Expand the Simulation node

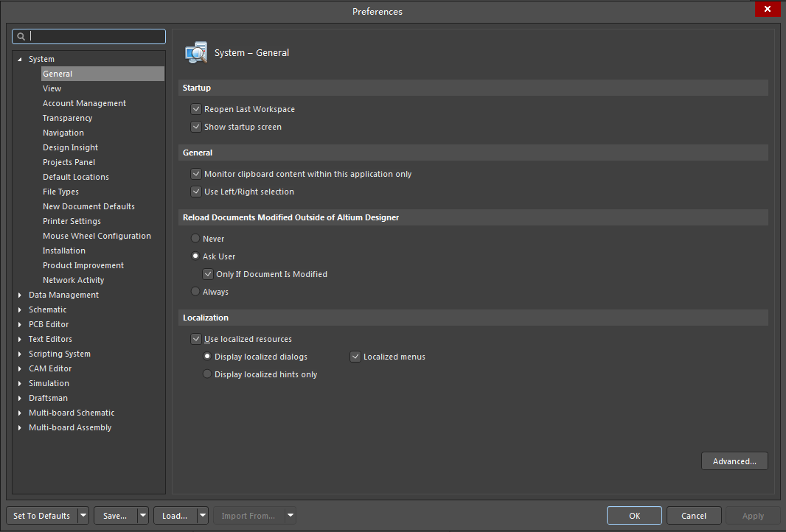point(20,383)
